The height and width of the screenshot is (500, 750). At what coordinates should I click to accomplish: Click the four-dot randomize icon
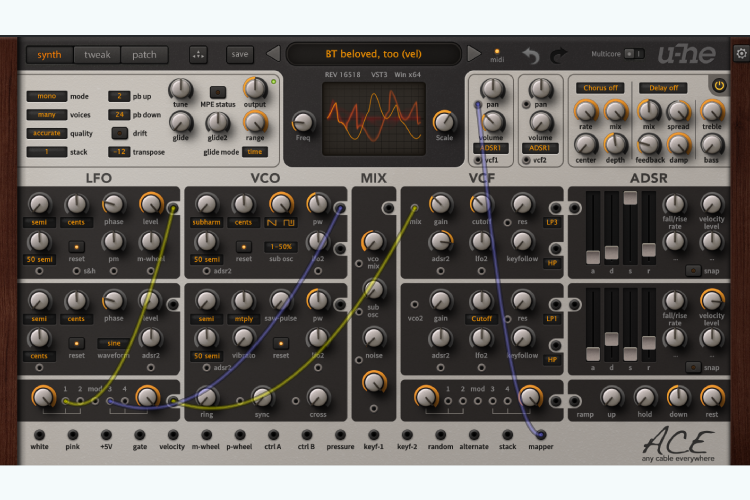pyautogui.click(x=199, y=55)
